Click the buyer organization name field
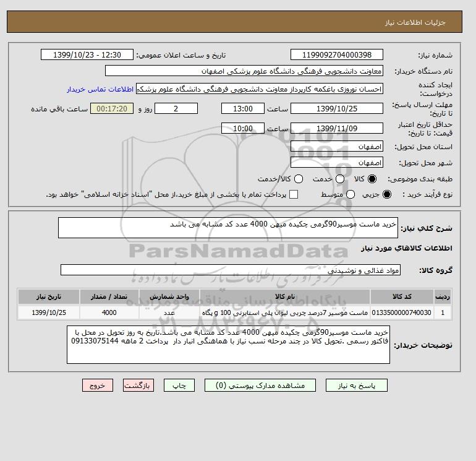Screen dimensions: 476x461 click(244, 71)
